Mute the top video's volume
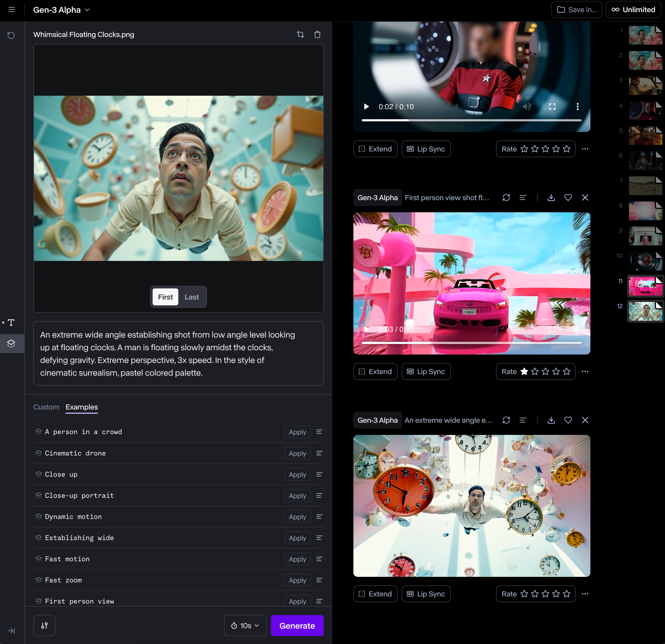665x644 pixels. tap(527, 107)
